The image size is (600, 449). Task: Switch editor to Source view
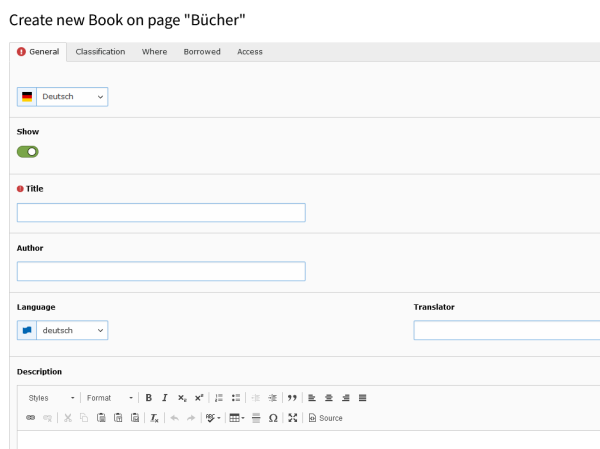click(326, 418)
